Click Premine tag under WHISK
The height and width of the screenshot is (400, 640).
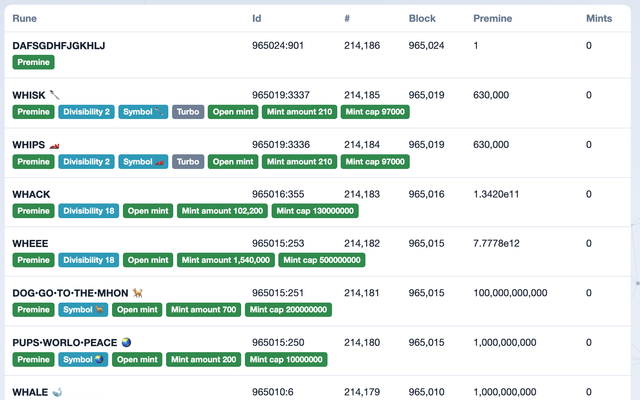[33, 112]
